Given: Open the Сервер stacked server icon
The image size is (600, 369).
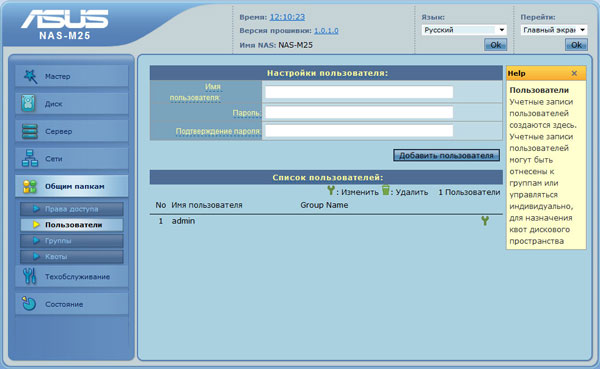Looking at the screenshot, I should pyautogui.click(x=29, y=131).
